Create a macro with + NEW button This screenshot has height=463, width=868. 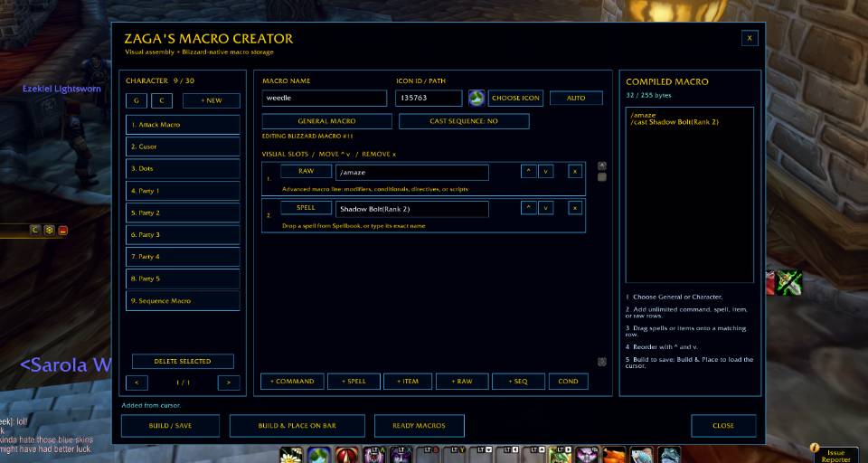pyautogui.click(x=212, y=100)
